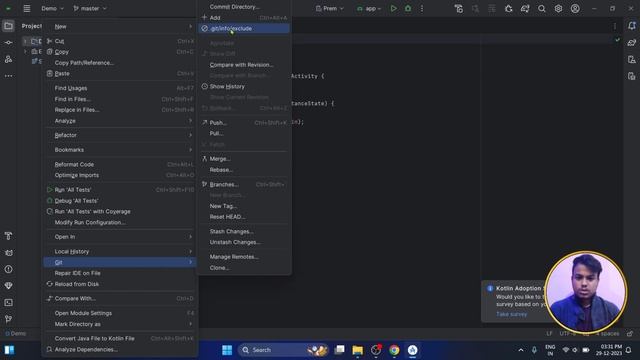Screen dimensions: 640x360
Task: Open More tool windows ellipsis
Action: click(8, 76)
